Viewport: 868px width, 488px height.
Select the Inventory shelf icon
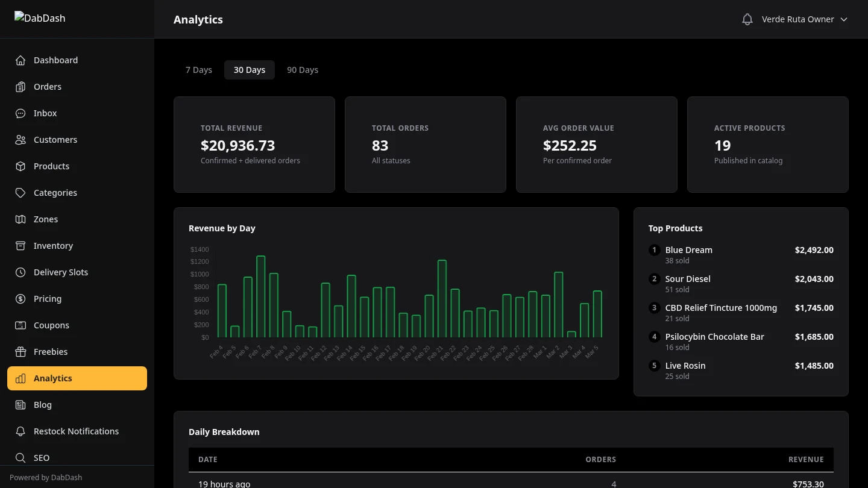[x=20, y=245]
